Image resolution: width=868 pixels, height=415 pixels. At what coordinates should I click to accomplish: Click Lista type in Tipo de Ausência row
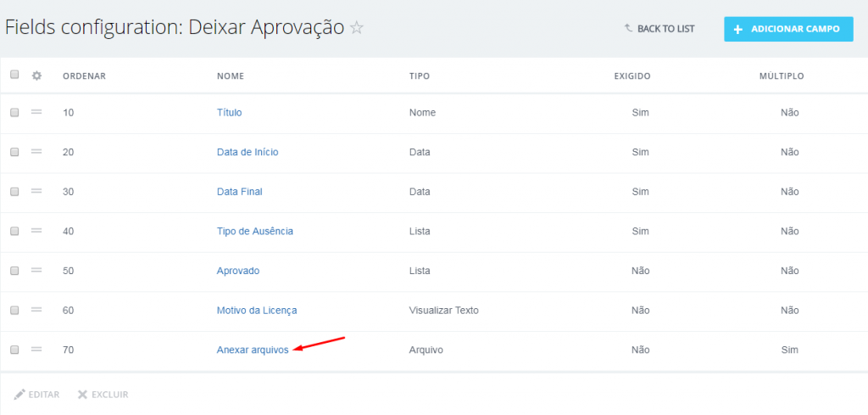pyautogui.click(x=420, y=231)
